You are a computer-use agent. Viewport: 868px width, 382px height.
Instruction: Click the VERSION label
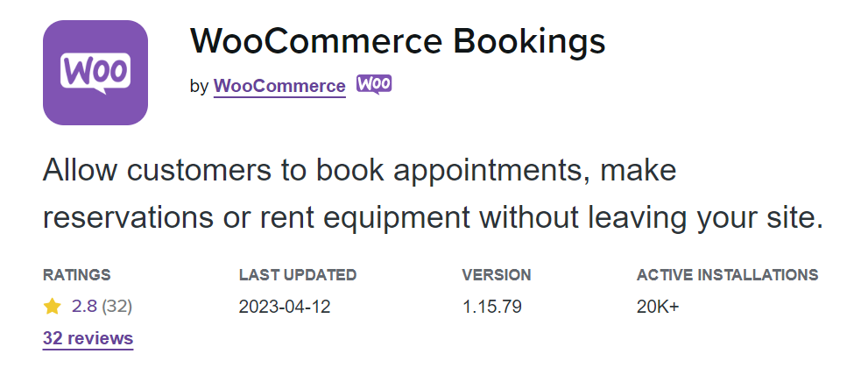pos(497,275)
